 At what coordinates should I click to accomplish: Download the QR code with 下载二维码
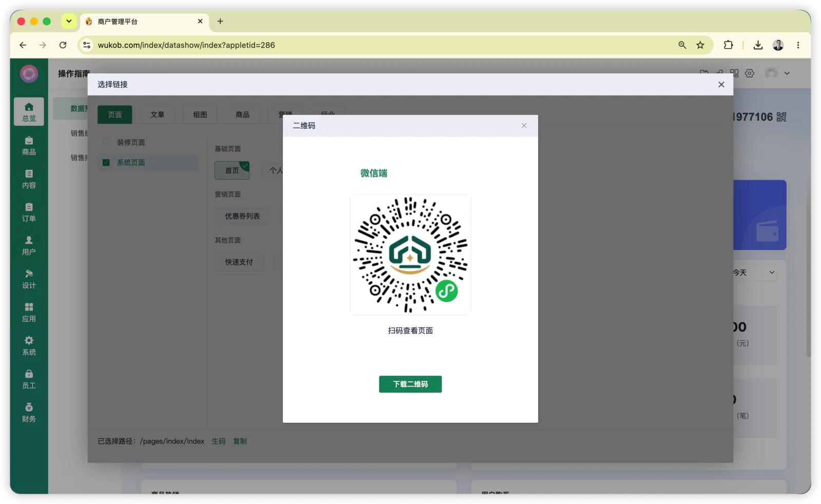click(410, 384)
